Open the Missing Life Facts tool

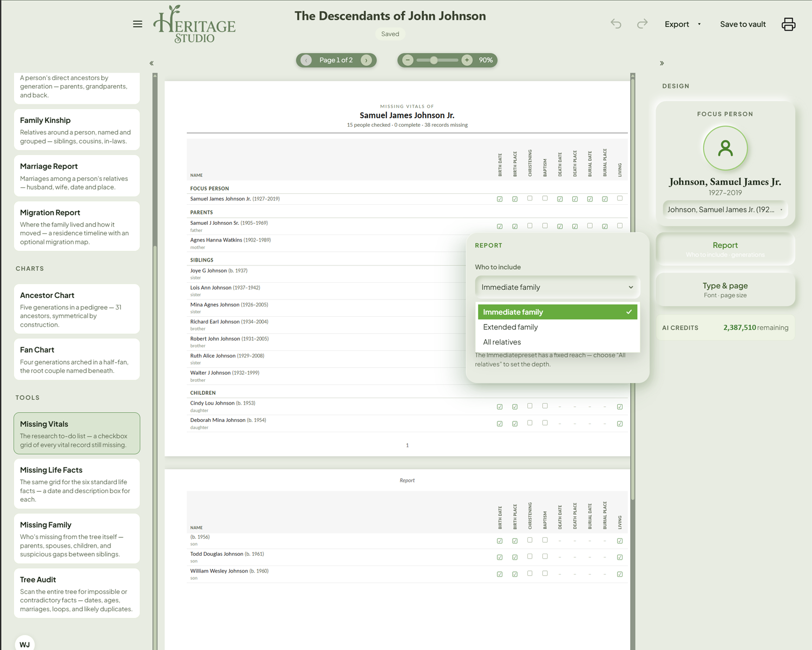click(77, 484)
